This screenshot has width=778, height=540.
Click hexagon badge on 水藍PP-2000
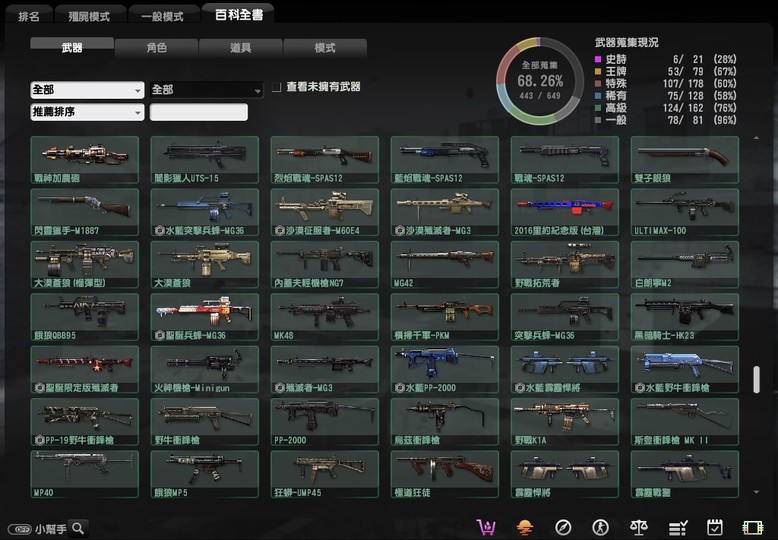[399, 388]
